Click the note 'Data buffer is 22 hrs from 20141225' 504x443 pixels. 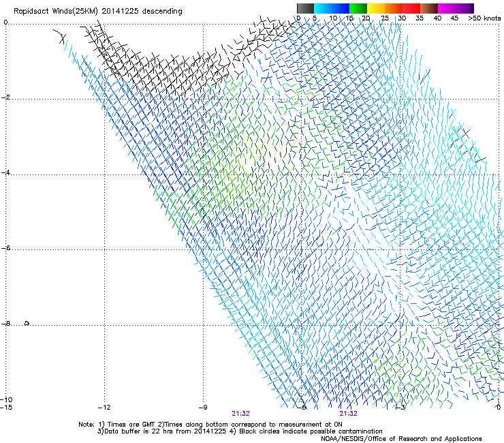(166, 431)
